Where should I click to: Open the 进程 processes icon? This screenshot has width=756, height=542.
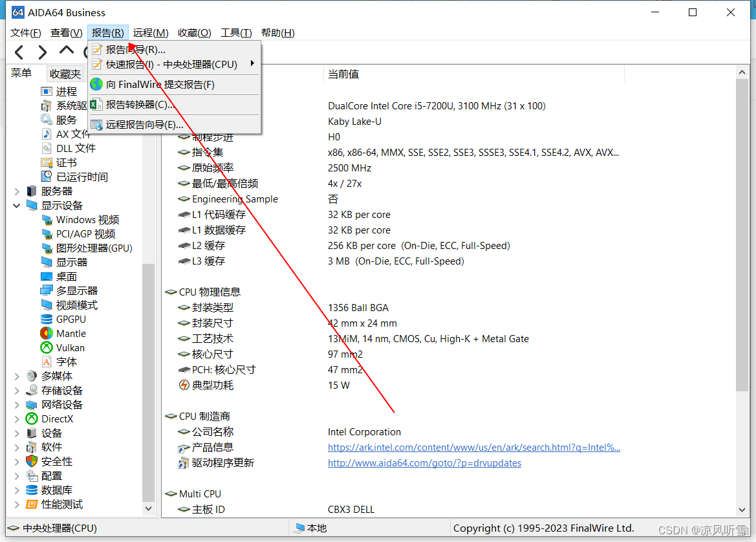(47, 92)
